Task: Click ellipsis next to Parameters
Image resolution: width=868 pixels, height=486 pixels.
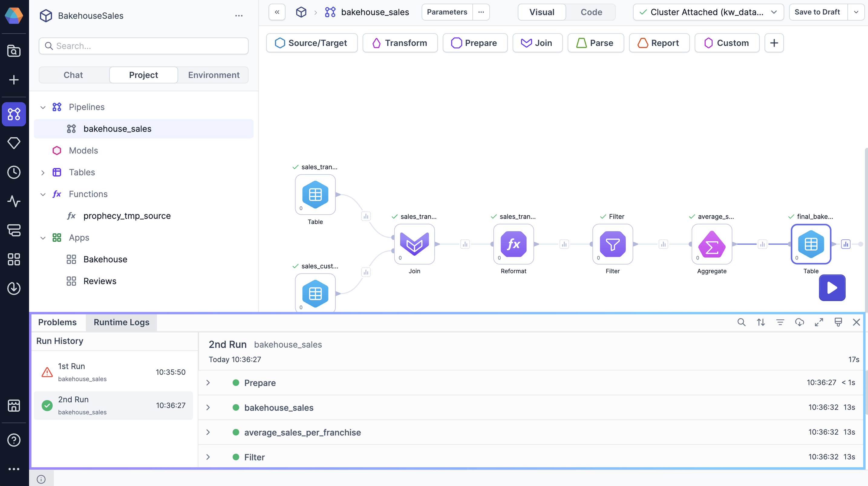Action: click(x=481, y=12)
